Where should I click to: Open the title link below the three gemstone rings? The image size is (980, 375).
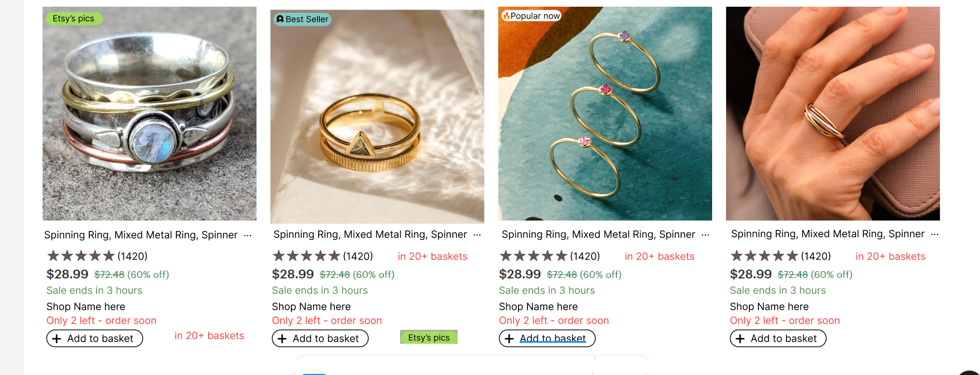tap(598, 235)
